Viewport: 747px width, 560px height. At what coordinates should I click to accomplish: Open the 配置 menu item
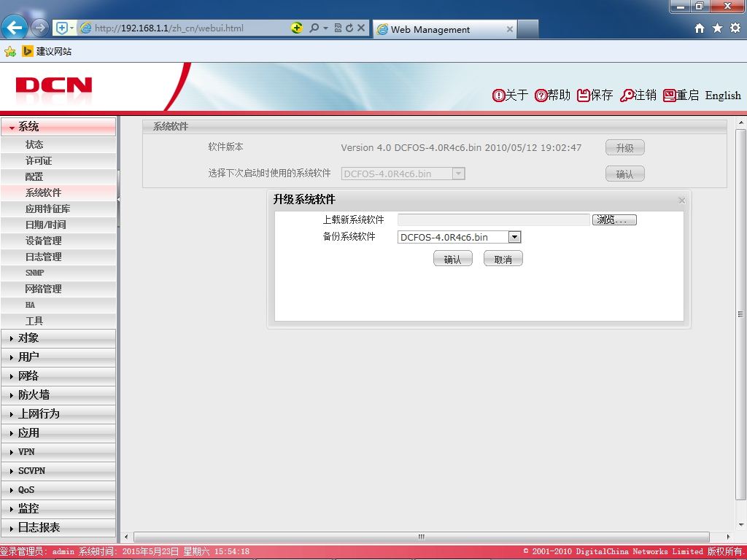point(58,176)
